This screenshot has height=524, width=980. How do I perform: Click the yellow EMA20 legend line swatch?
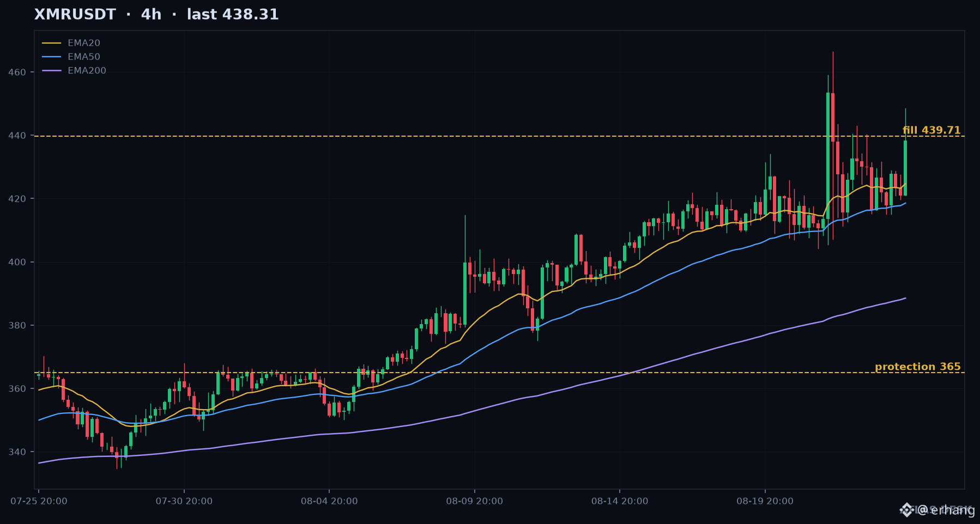click(x=52, y=43)
